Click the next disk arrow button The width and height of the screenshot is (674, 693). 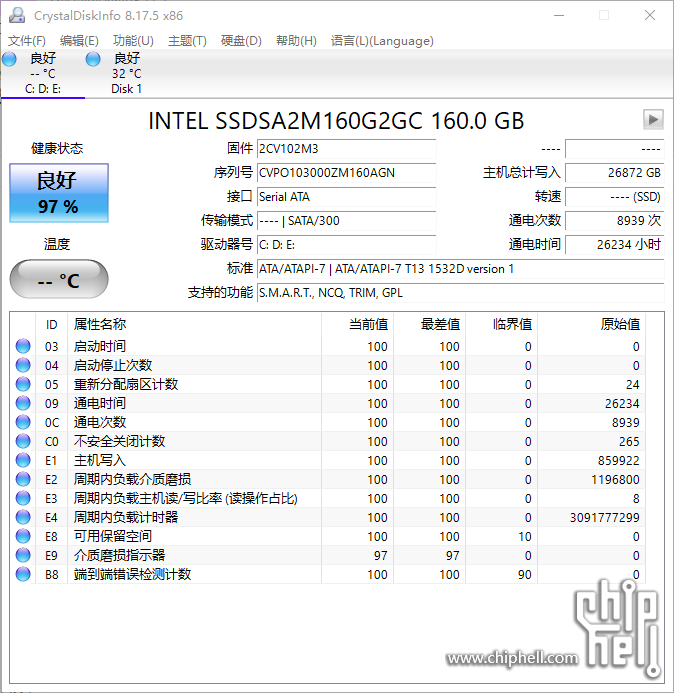click(x=653, y=120)
